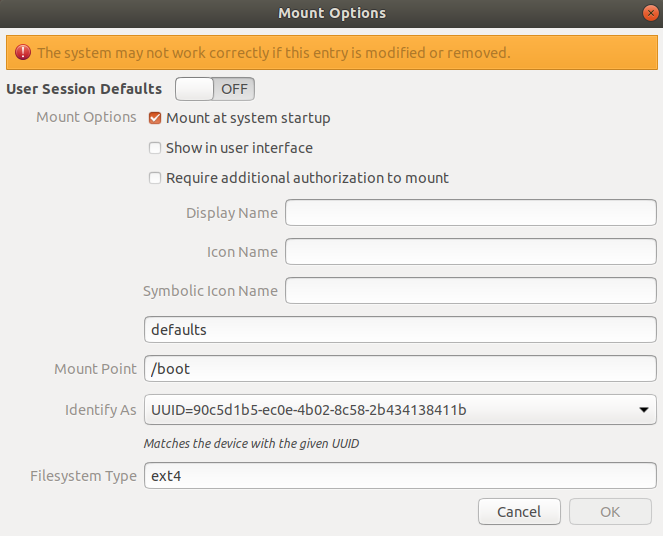Click the system may not work warning text
The width and height of the screenshot is (663, 536).
click(x=274, y=53)
